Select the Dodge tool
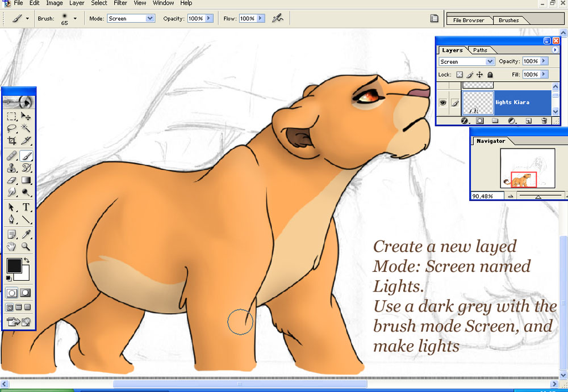Viewport: 568px width, 392px height. (x=26, y=192)
